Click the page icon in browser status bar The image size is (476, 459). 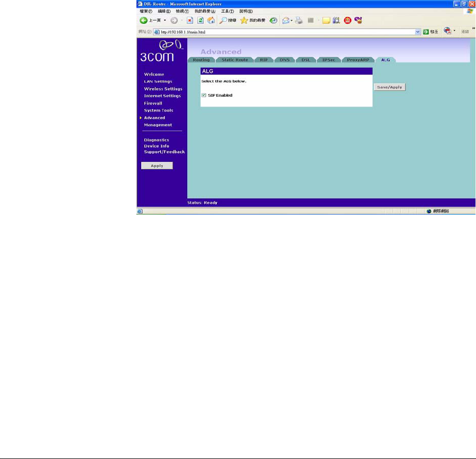pos(140,211)
